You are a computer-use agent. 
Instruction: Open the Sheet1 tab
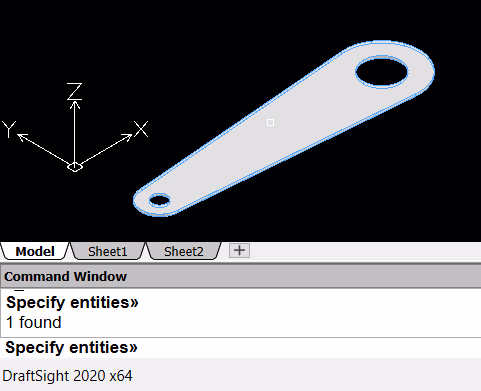[x=107, y=251]
